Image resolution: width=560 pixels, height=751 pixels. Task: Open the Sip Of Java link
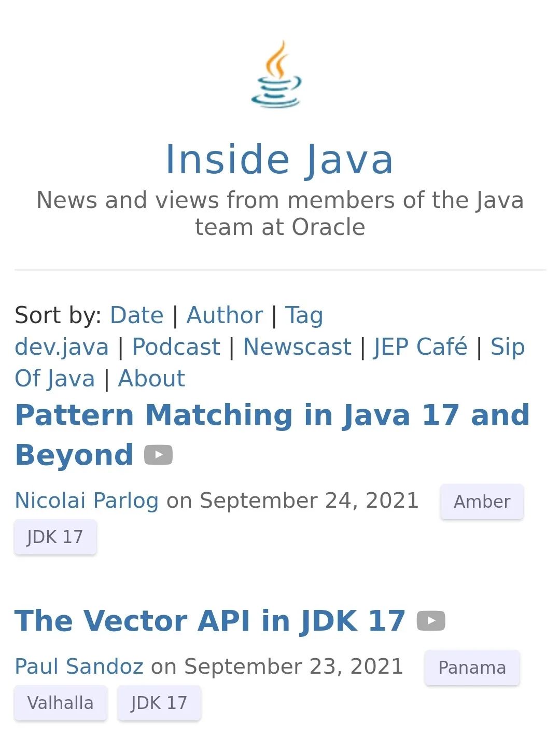(507, 347)
